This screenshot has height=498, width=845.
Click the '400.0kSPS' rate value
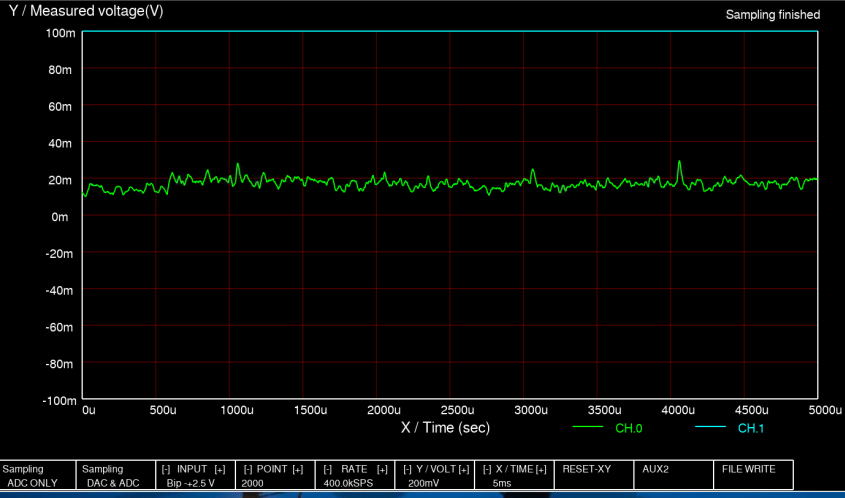[348, 483]
